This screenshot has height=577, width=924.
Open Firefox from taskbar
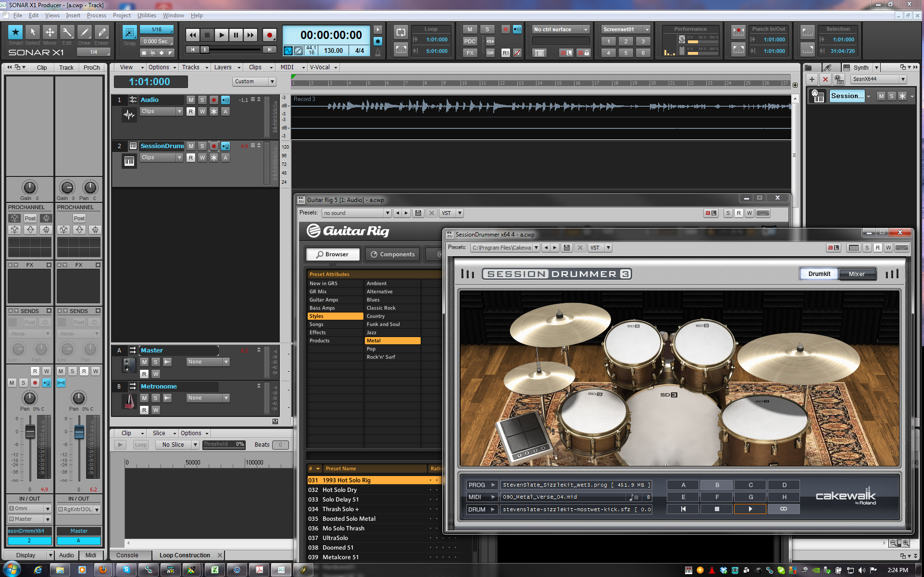pos(102,570)
